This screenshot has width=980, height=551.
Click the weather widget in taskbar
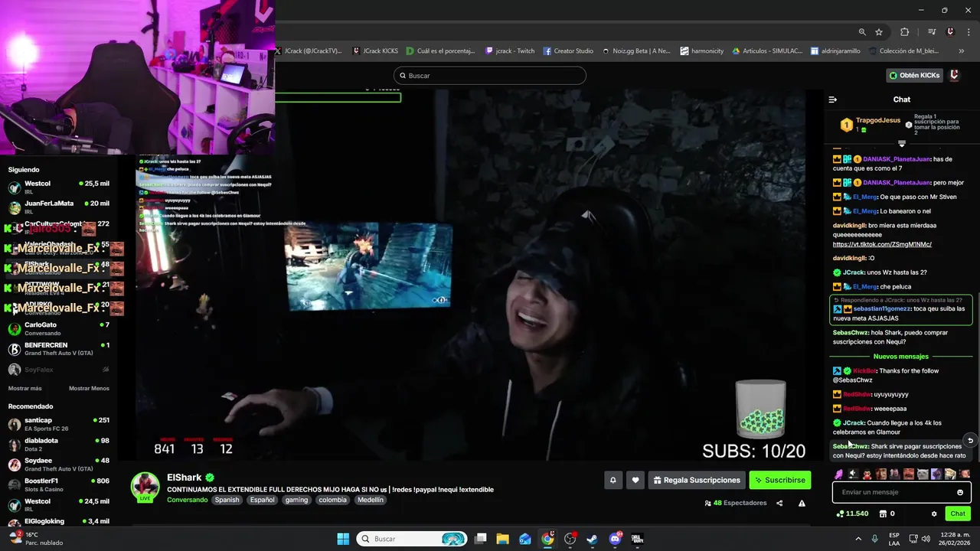point(35,539)
